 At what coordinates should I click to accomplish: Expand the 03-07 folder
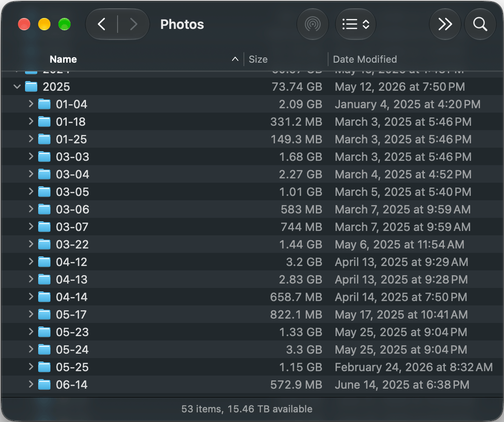tap(31, 227)
